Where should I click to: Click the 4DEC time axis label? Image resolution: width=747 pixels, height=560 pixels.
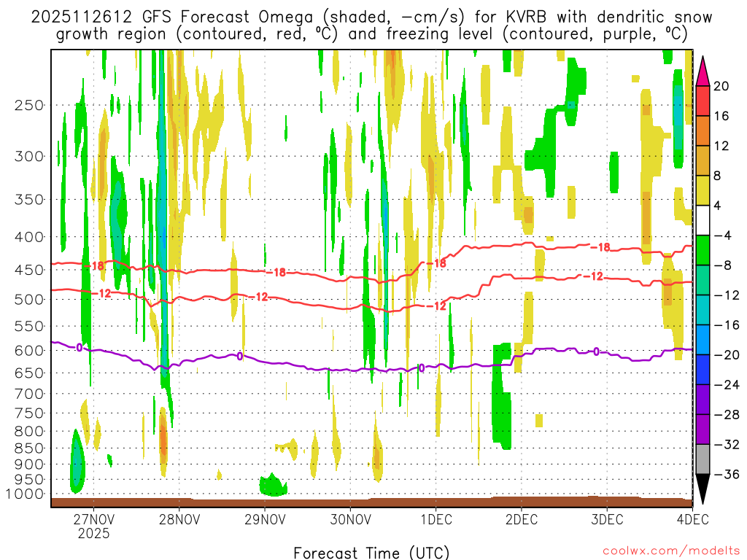point(692,519)
